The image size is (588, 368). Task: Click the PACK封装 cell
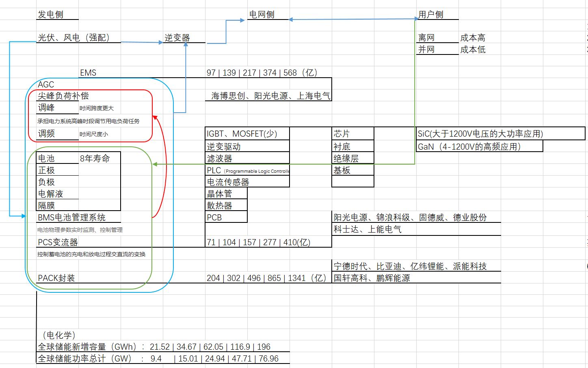(x=56, y=278)
